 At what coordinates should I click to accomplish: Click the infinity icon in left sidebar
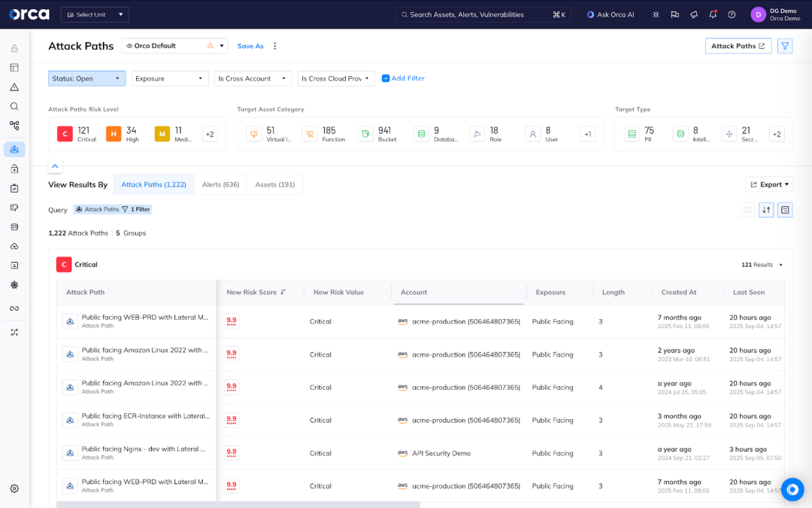coord(14,309)
